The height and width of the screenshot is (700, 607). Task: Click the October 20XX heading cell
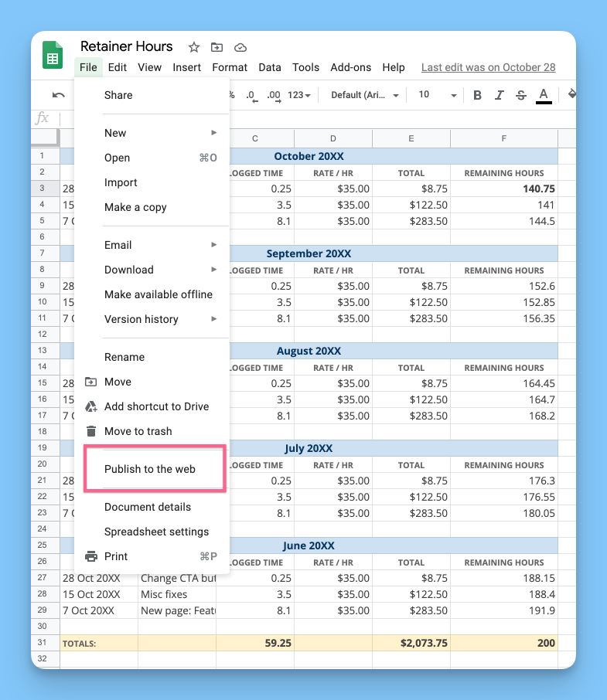tap(309, 156)
